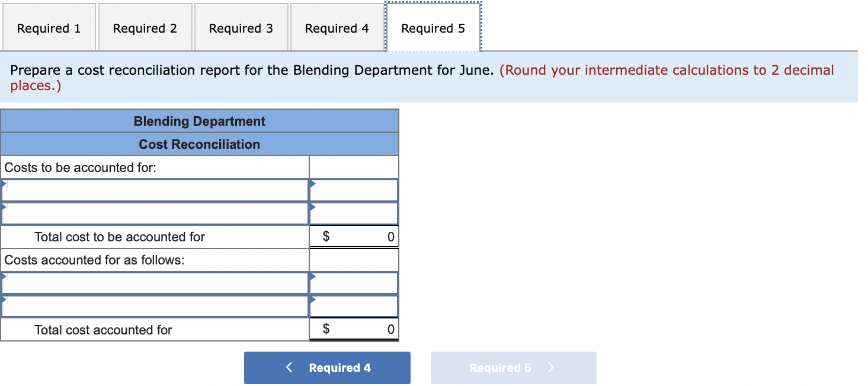Switch to the Required 1 tab
The image size is (868, 386).
point(49,27)
